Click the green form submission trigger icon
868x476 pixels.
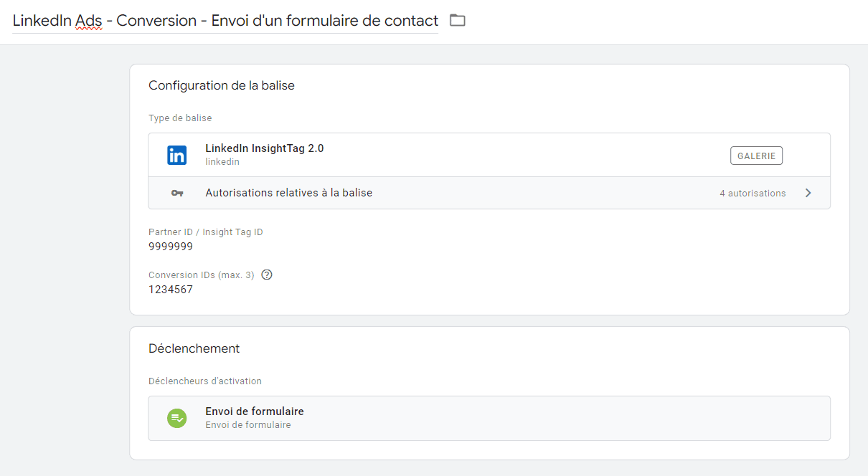pos(176,418)
